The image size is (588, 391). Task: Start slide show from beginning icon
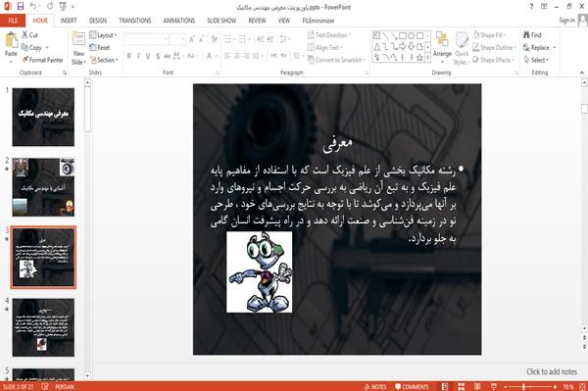coord(63,6)
